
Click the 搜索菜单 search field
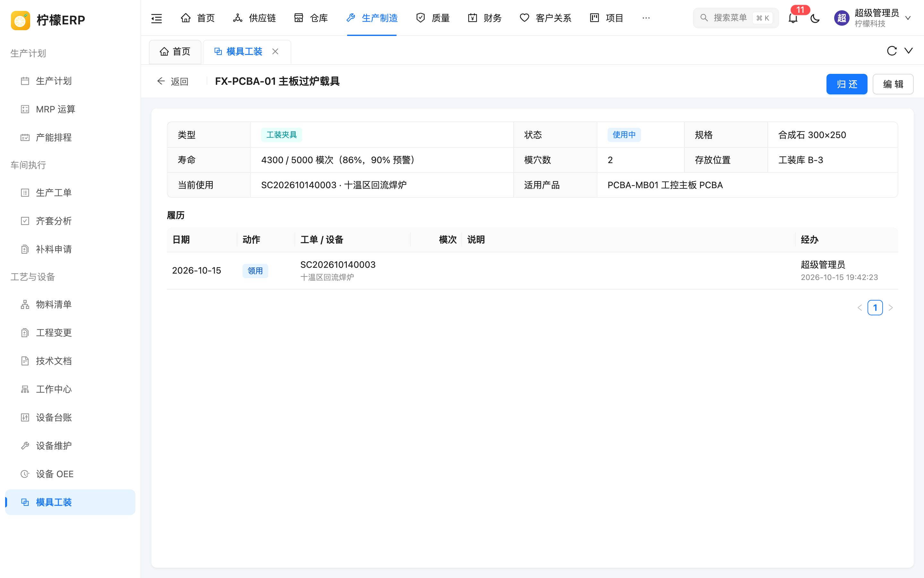[x=735, y=18]
